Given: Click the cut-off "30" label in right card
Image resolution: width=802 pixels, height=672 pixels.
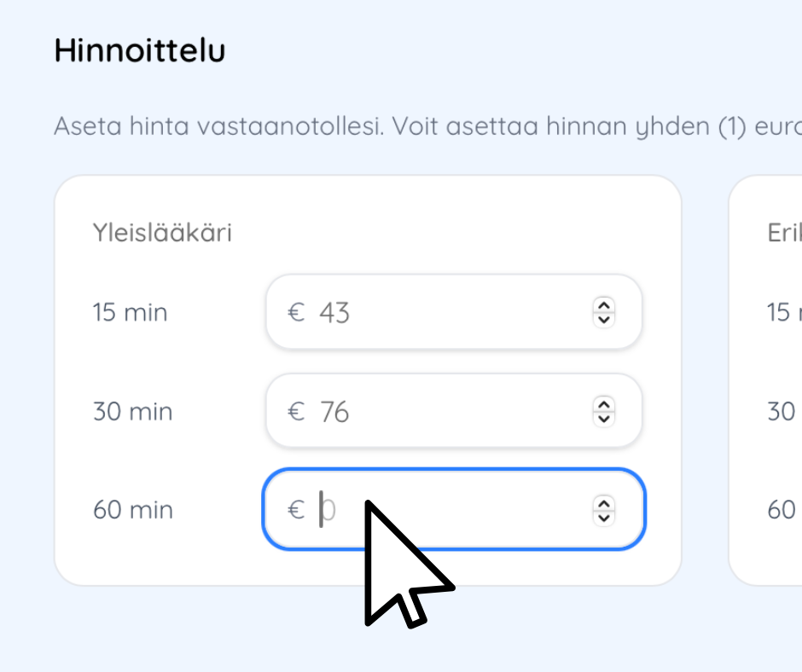Looking at the screenshot, I should click(x=782, y=412).
